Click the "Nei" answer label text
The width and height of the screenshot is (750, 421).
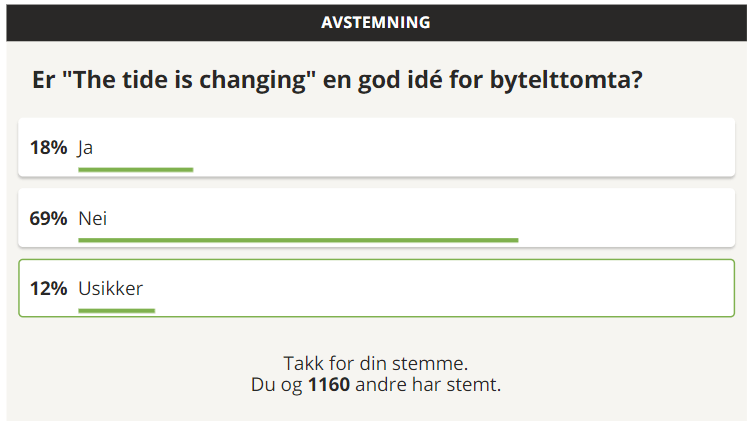coord(92,217)
